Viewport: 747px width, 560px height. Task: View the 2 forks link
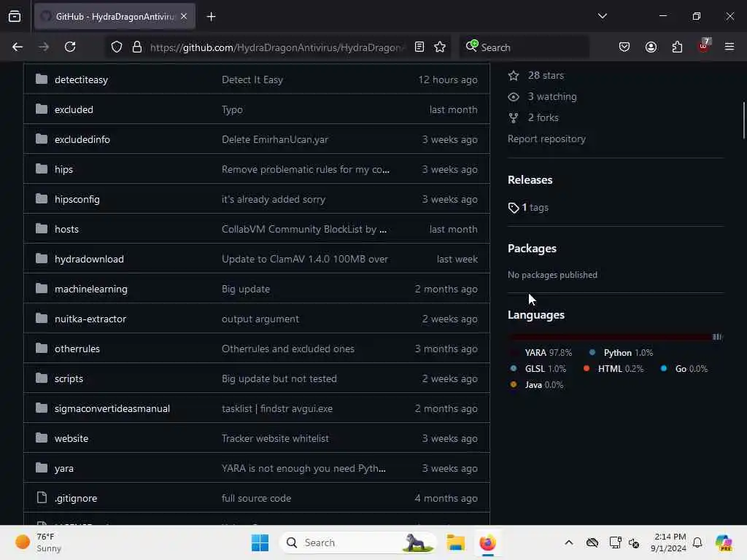coord(533,117)
